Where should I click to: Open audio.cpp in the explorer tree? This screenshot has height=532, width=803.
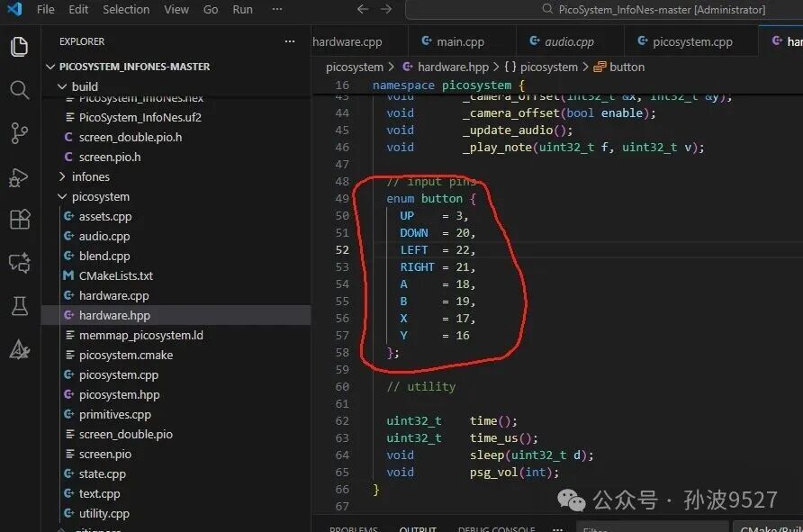(x=176, y=236)
